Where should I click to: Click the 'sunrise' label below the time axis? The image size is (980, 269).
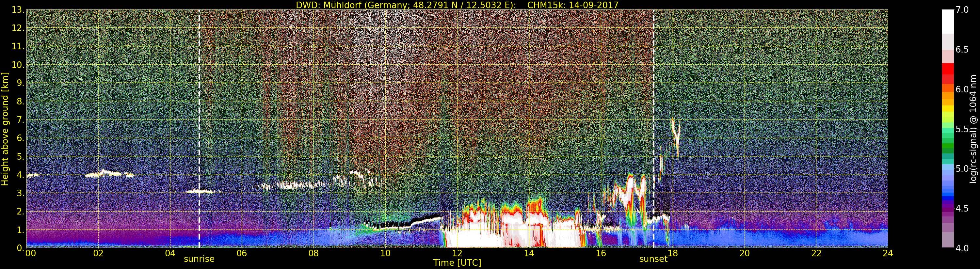click(x=199, y=259)
